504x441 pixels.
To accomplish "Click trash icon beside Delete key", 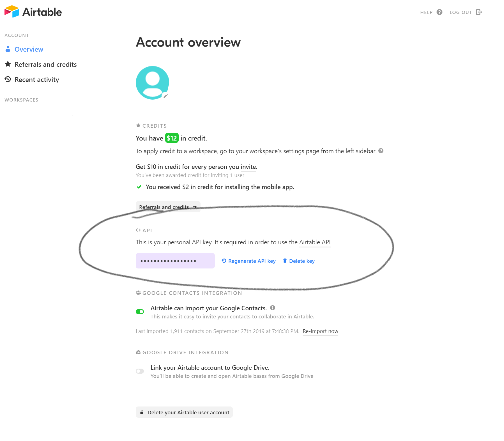I will tap(285, 261).
